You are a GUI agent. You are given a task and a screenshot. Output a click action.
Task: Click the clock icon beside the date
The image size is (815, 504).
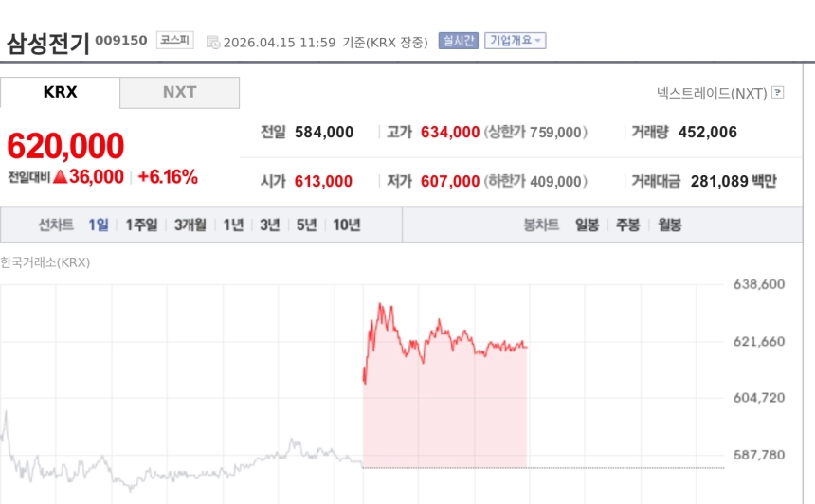[213, 42]
